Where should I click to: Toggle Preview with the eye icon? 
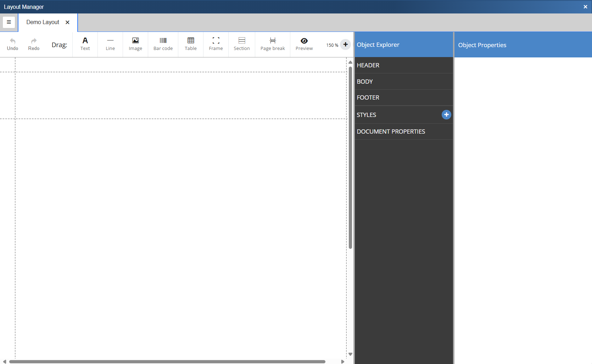click(x=304, y=41)
